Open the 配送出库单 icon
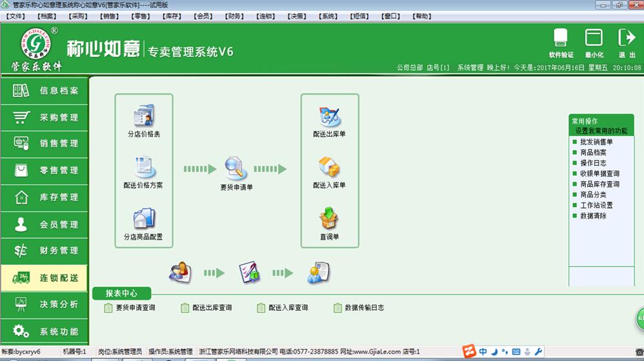Viewport: 644px width, 361px height. tap(329, 121)
